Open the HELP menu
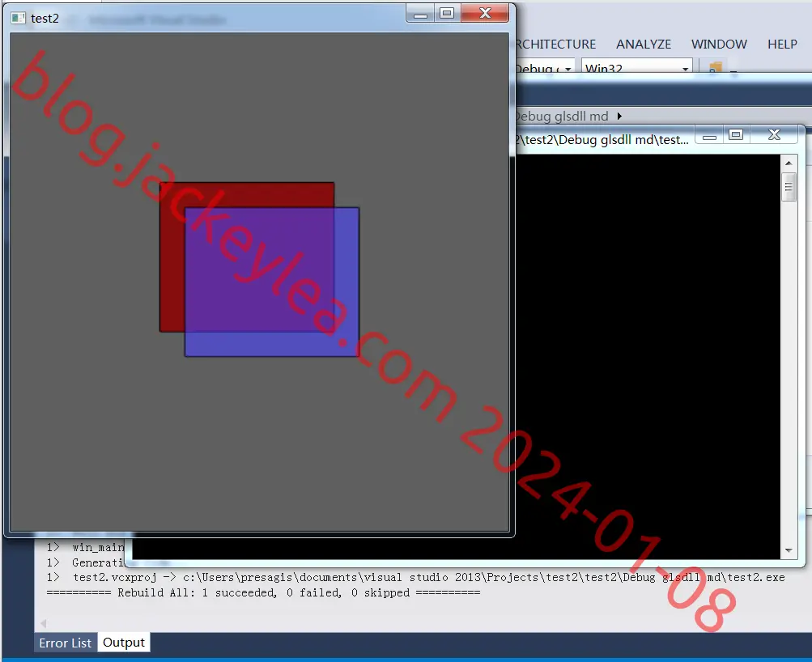Image resolution: width=812 pixels, height=662 pixels. coord(782,45)
